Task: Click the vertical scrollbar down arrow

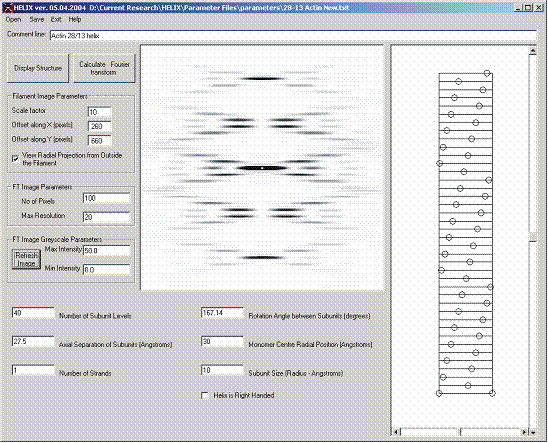Action: click(x=533, y=432)
